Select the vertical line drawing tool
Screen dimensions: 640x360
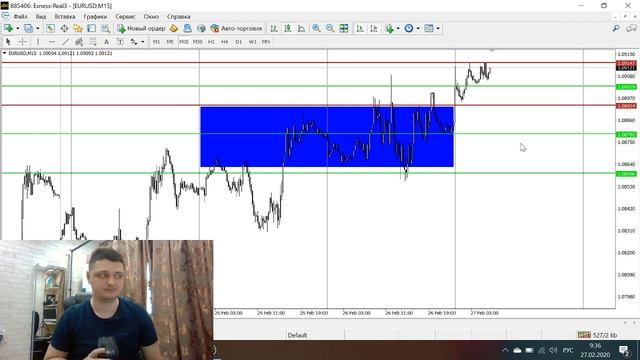[x=38, y=42]
